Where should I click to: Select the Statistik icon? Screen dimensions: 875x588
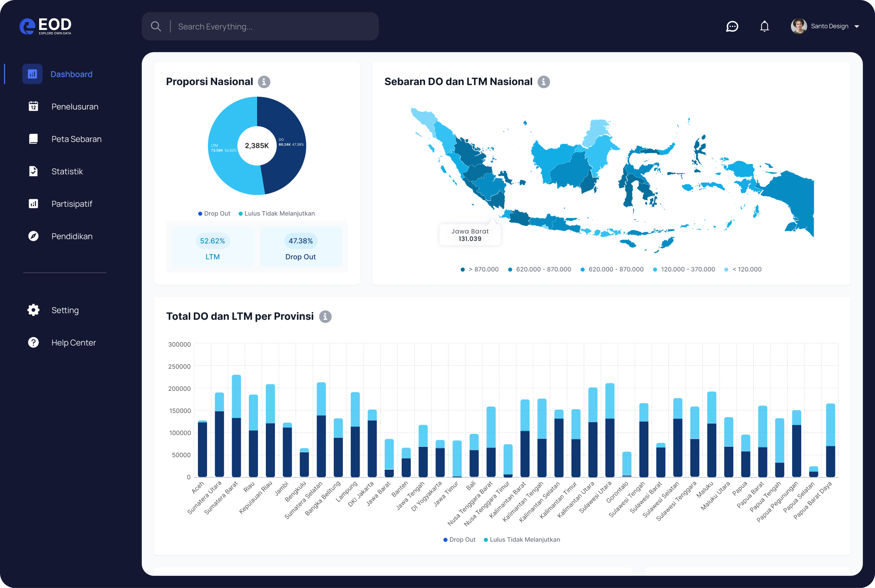click(33, 171)
